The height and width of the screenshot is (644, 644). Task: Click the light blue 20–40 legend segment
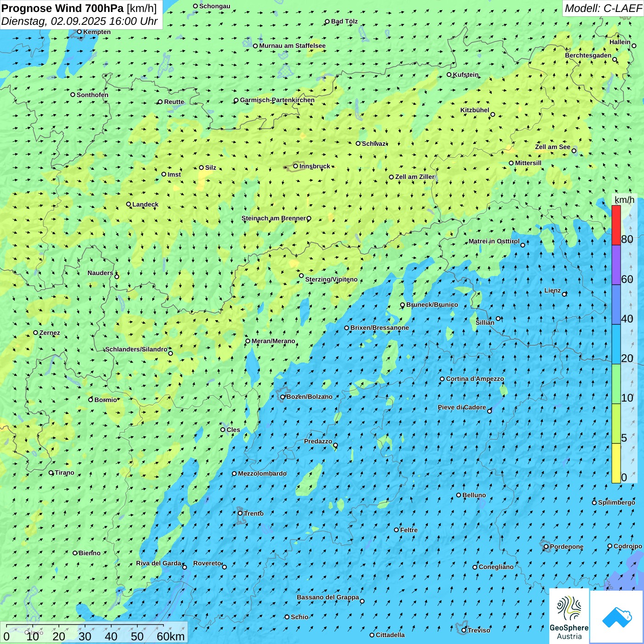coord(616,345)
